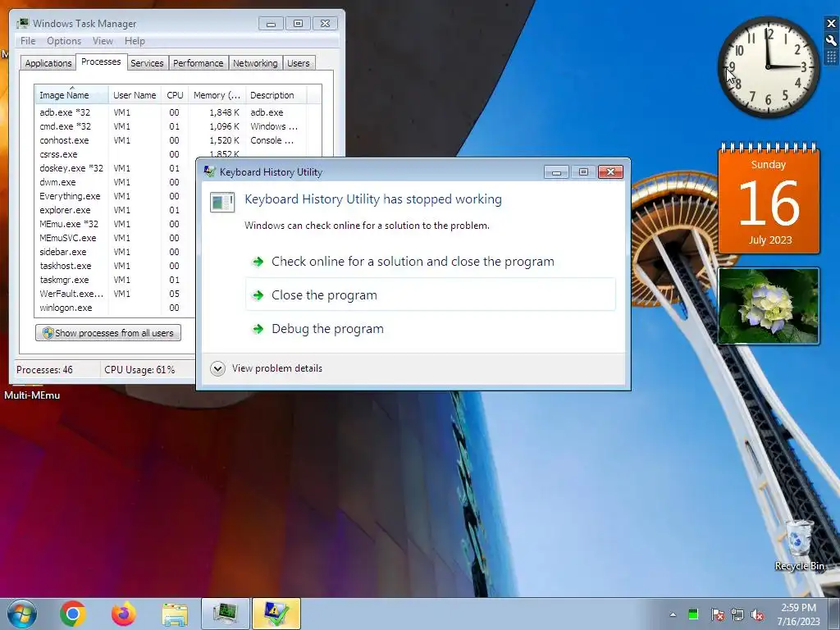Select conhost.exe in process list
The image size is (840, 630).
(178, 140)
